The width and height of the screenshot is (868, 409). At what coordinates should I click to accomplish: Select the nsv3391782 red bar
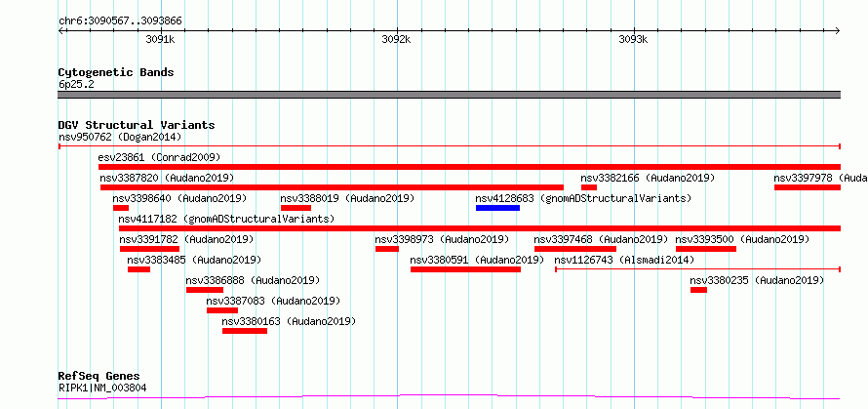point(149,249)
